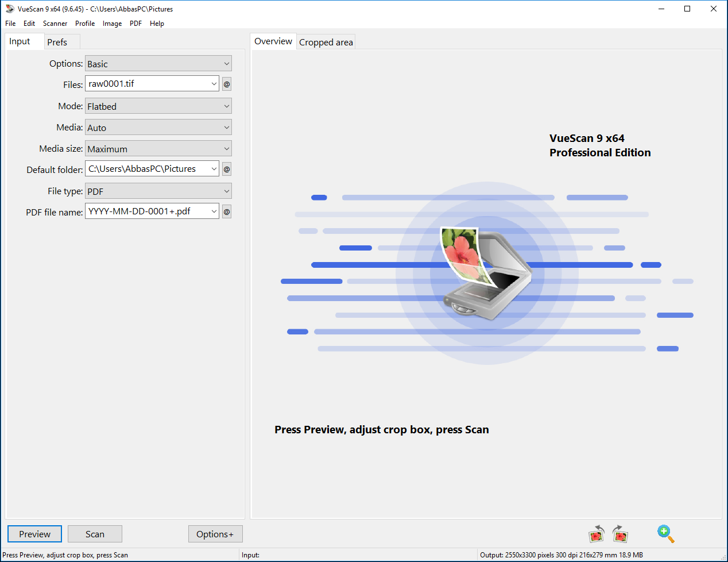Open the Image menu

coord(112,24)
